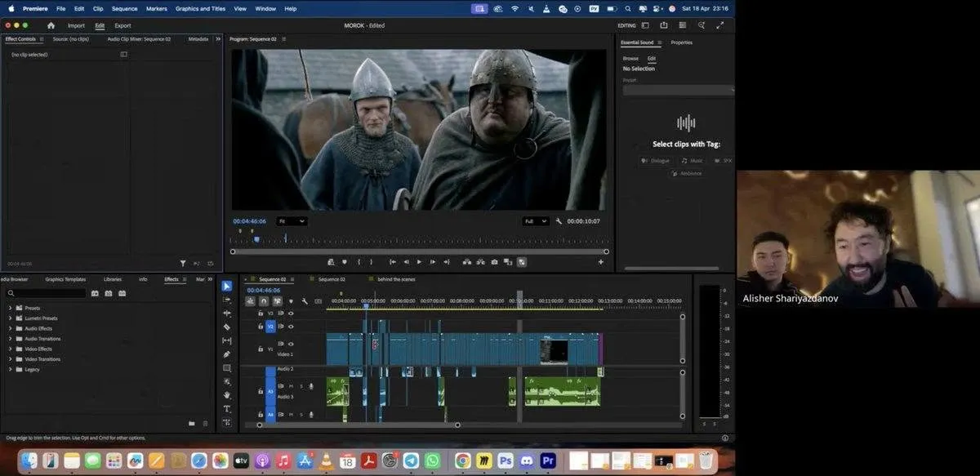This screenshot has width=980, height=476.
Task: Mute audio track A4
Action: pos(292,413)
